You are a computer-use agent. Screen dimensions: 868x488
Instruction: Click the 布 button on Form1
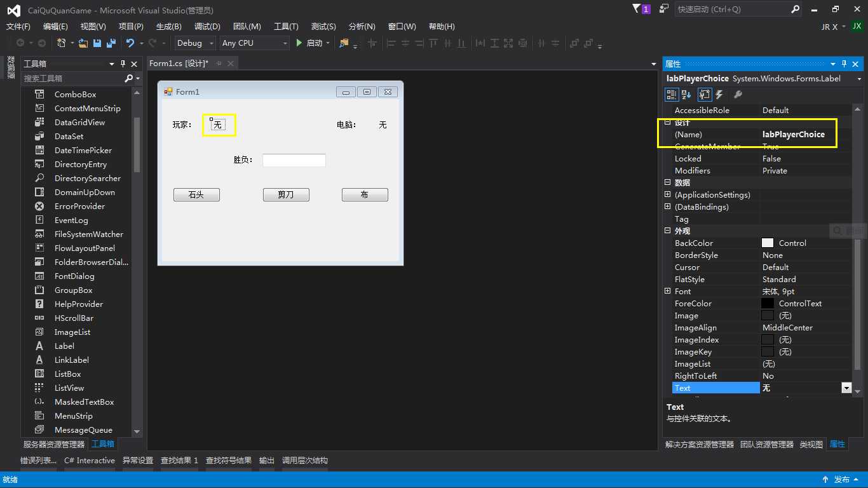point(365,194)
